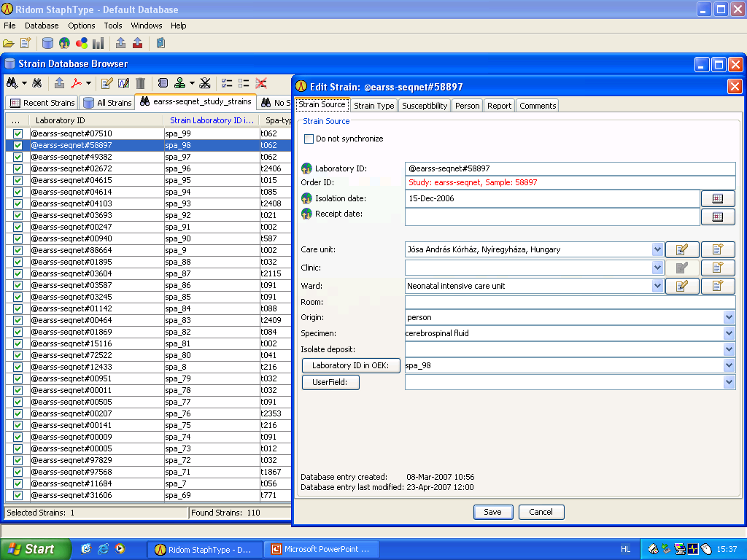The height and width of the screenshot is (560, 747).
Task: Click the red PDF export icon
Action: (x=76, y=83)
